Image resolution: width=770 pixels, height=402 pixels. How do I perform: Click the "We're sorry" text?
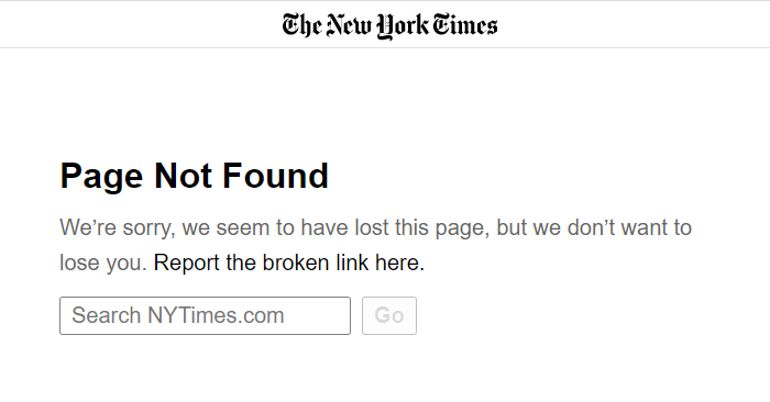click(x=117, y=227)
